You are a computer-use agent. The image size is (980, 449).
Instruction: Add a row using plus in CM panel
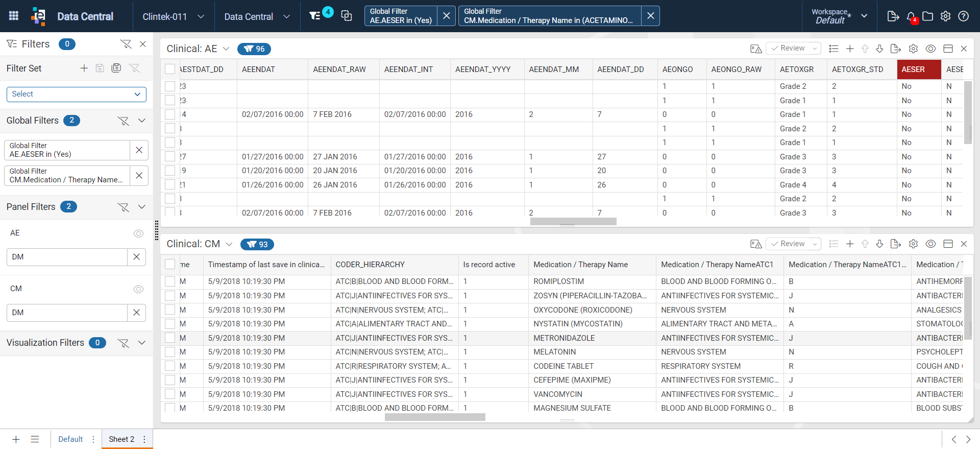pyautogui.click(x=850, y=244)
